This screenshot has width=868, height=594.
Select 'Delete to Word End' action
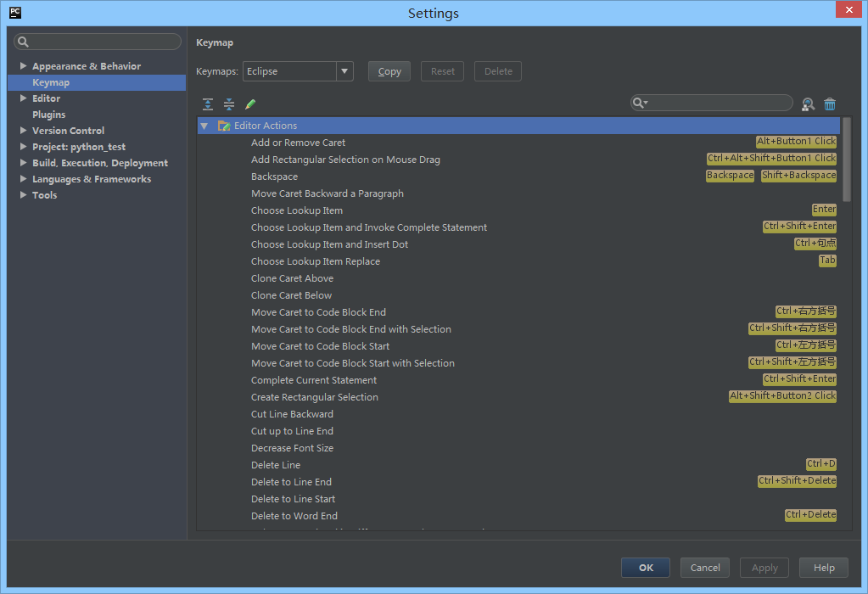pos(294,516)
